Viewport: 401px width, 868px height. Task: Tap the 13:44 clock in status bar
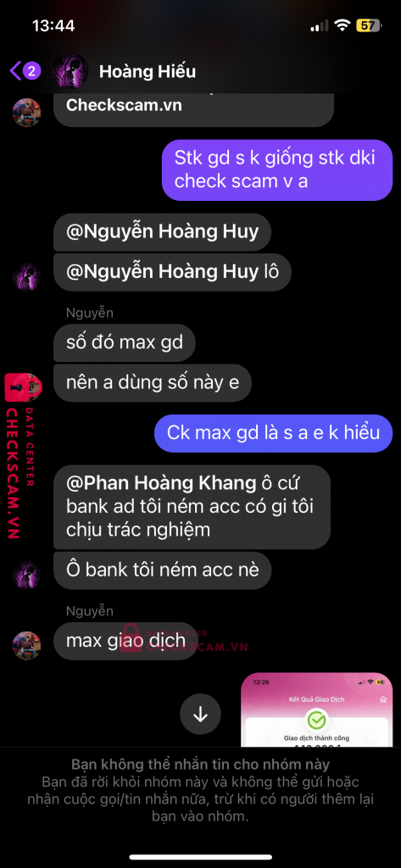tap(53, 26)
